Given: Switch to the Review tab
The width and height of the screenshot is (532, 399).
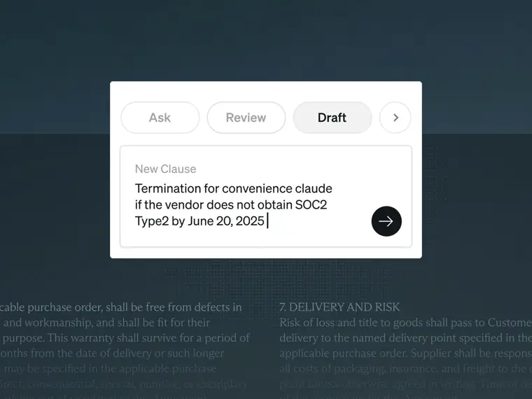Looking at the screenshot, I should point(246,118).
